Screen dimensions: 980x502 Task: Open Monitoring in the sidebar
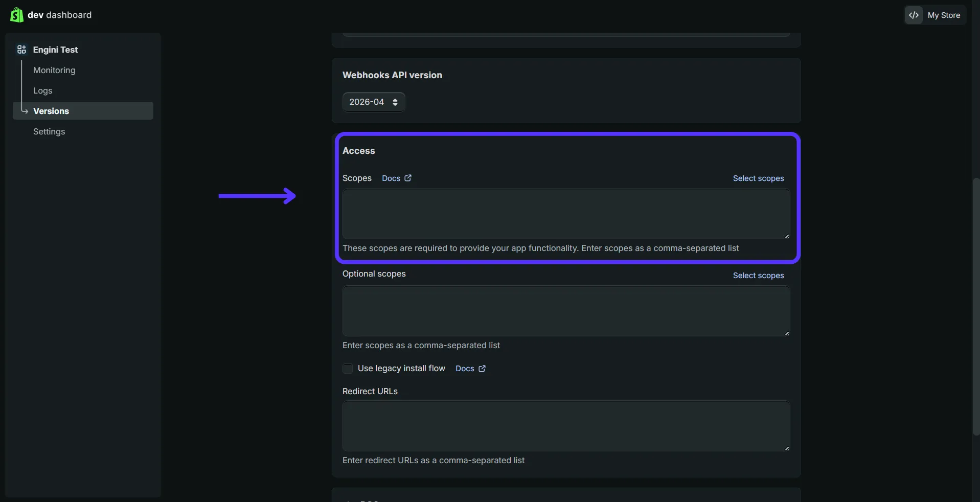click(54, 70)
